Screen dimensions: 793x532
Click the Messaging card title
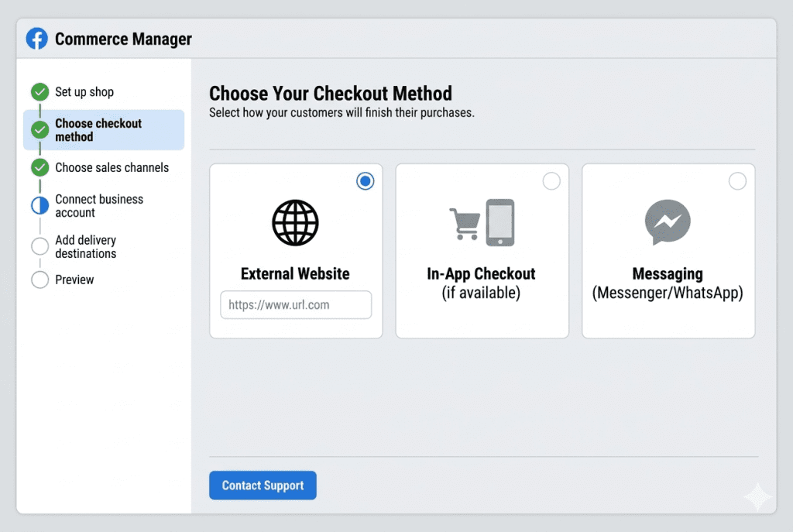[x=668, y=274]
